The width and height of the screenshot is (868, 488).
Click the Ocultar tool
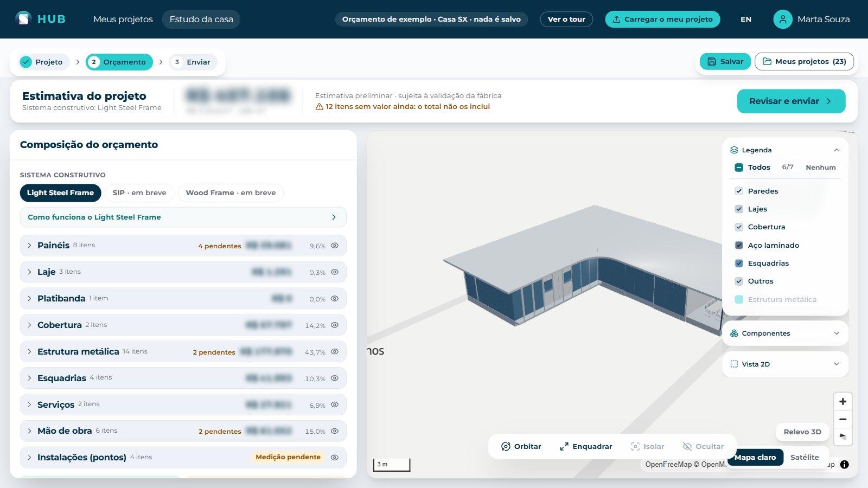tap(703, 446)
